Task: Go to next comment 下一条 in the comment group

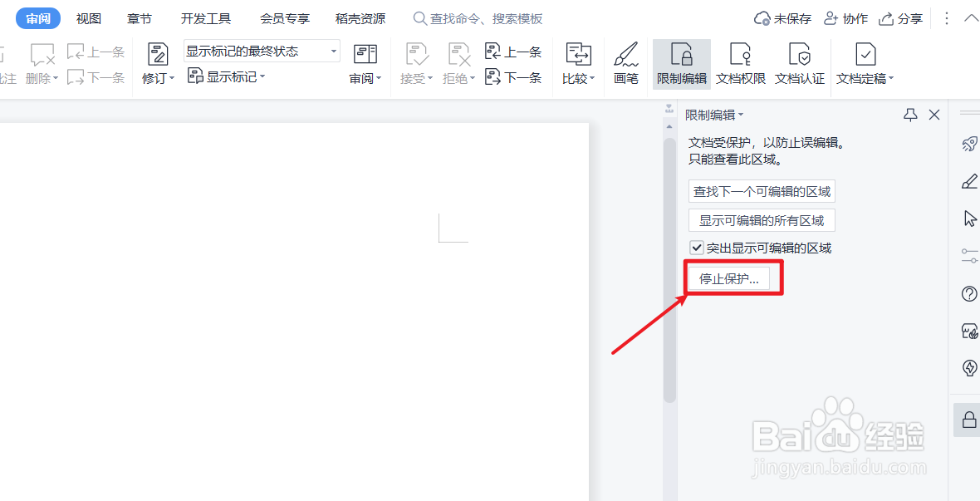Action: (96, 78)
